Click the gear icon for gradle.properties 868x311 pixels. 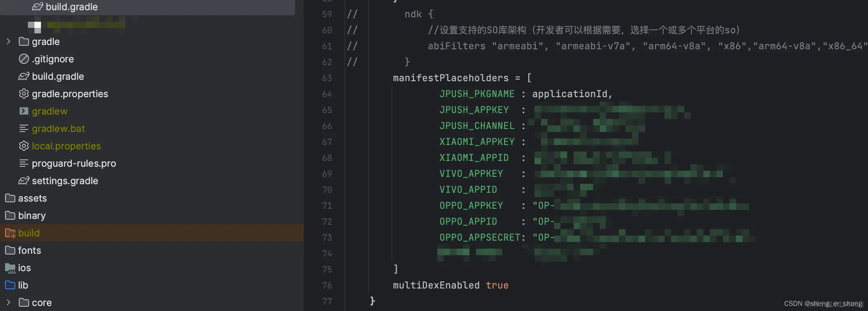tap(24, 94)
